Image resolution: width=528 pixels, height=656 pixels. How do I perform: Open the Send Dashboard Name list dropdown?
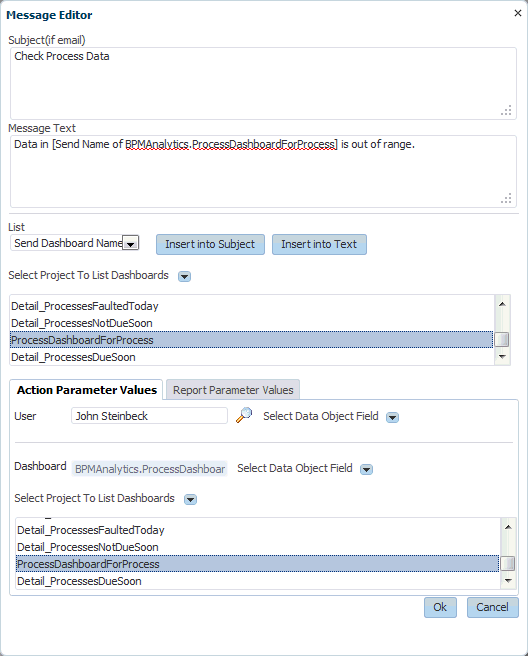(x=131, y=243)
